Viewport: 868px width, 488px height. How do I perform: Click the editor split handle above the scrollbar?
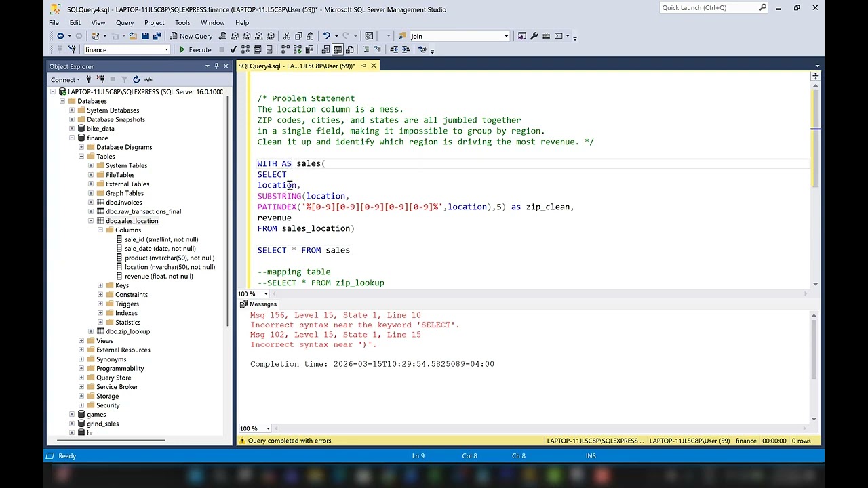tap(814, 77)
